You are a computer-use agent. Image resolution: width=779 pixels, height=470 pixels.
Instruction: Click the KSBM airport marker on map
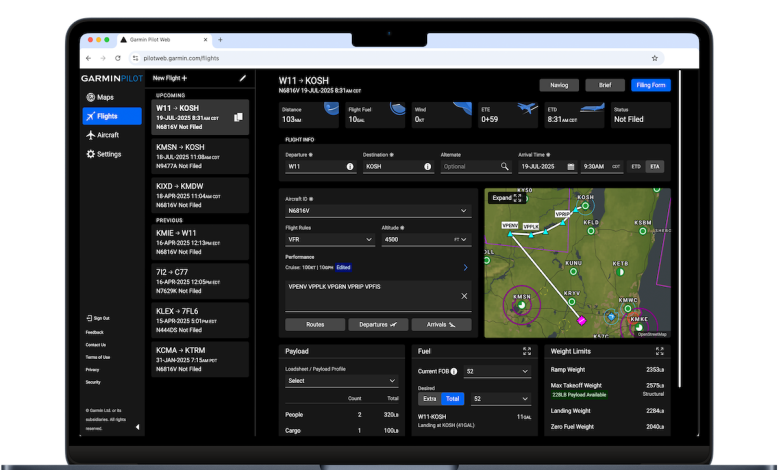[643, 231]
